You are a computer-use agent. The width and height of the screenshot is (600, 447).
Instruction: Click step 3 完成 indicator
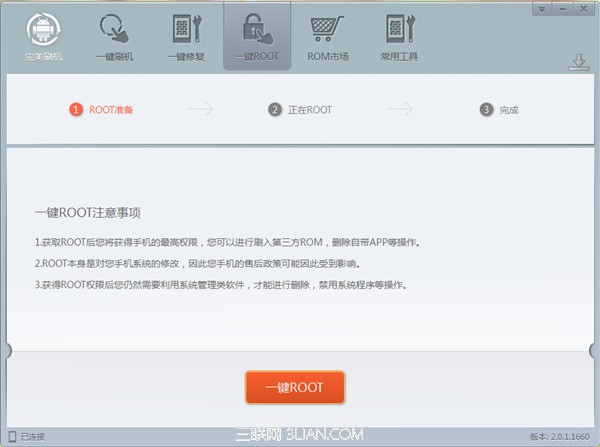point(499,110)
